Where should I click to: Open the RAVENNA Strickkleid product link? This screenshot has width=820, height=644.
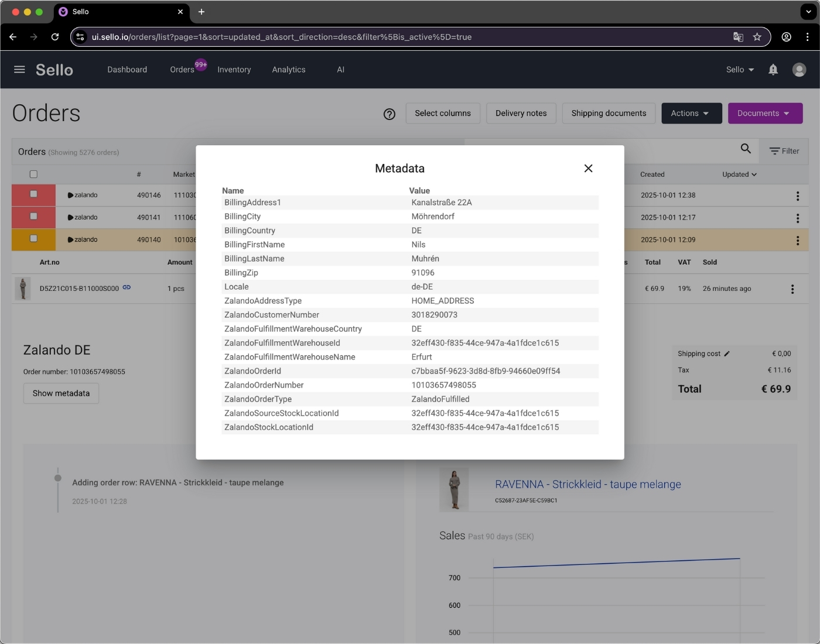pos(588,484)
